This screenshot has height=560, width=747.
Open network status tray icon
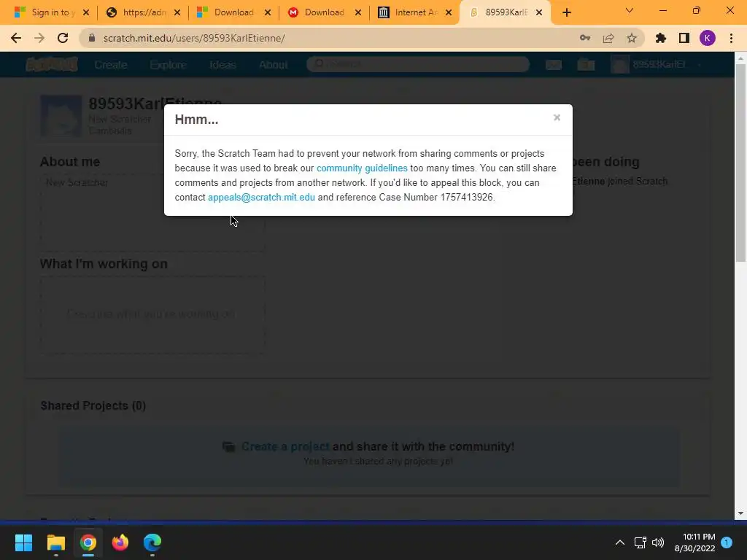(x=640, y=542)
